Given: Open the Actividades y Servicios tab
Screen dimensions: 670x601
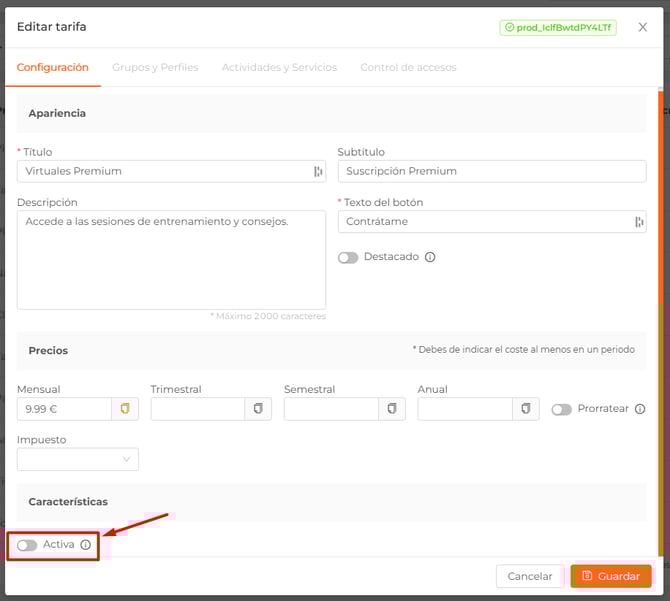Looking at the screenshot, I should 279,67.
